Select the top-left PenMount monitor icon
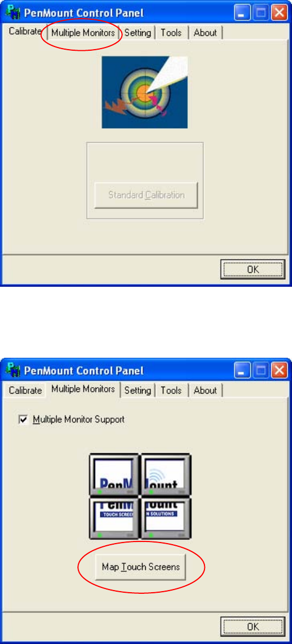Viewport: 292px width, 644px height. [115, 475]
